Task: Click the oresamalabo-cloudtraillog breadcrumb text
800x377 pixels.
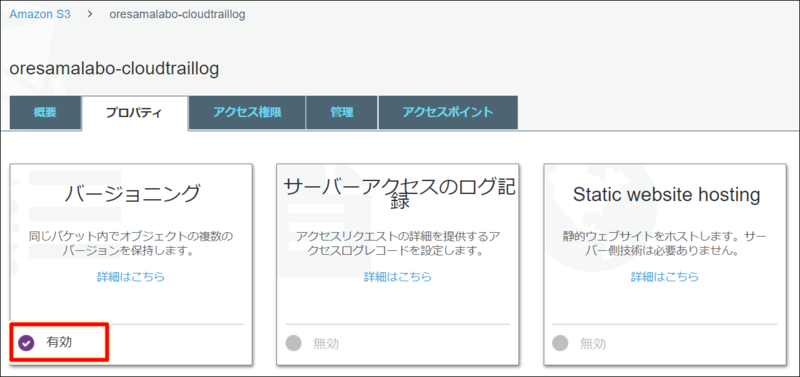Action: [177, 14]
